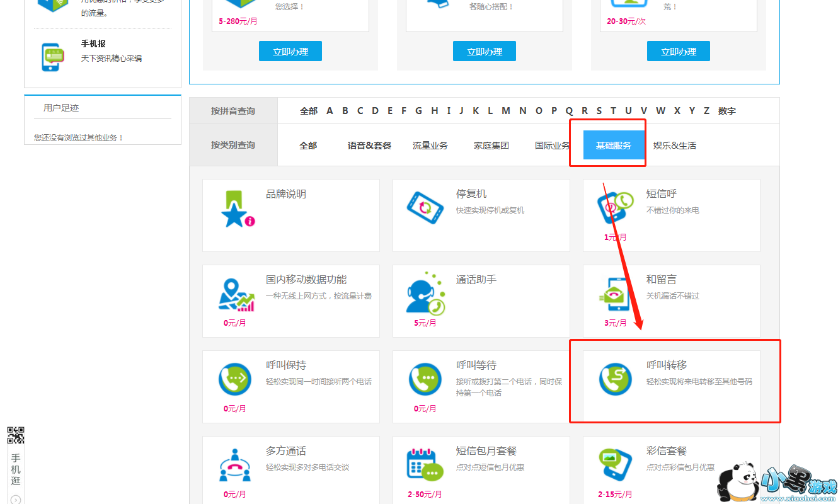Select the 呼叫保持 call hold icon
This screenshot has width=838, height=504.
tap(235, 379)
